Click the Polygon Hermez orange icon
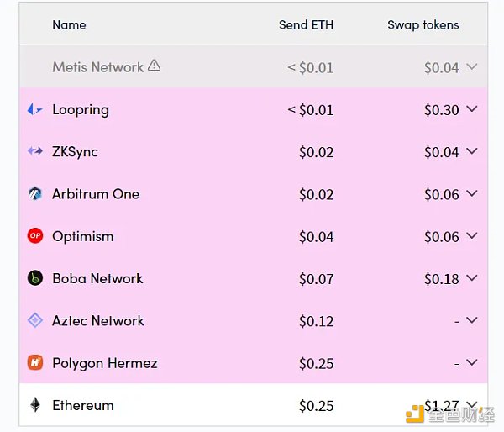The width and height of the screenshot is (504, 432). (x=35, y=363)
